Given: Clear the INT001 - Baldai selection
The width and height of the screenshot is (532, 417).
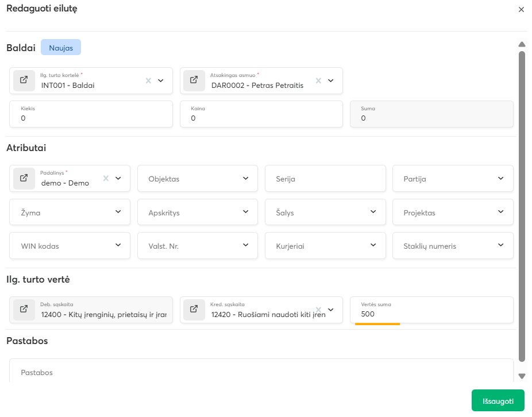Looking at the screenshot, I should point(148,81).
